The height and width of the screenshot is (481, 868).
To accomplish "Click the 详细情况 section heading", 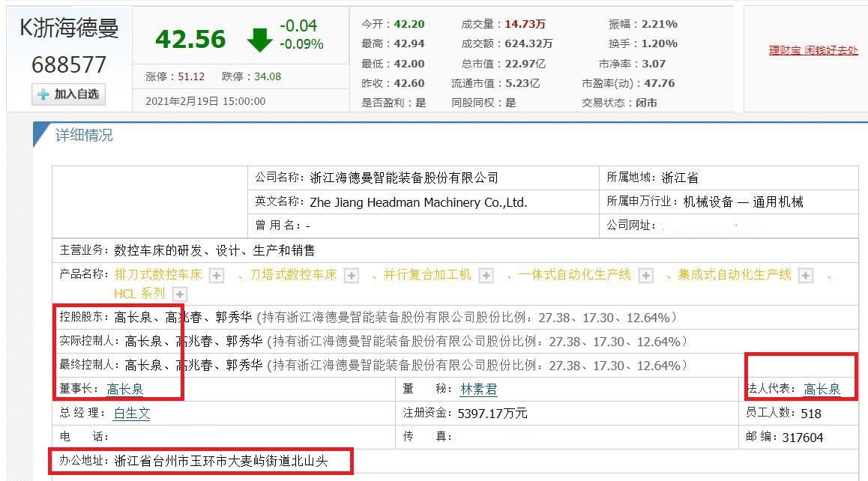I will pyautogui.click(x=84, y=135).
